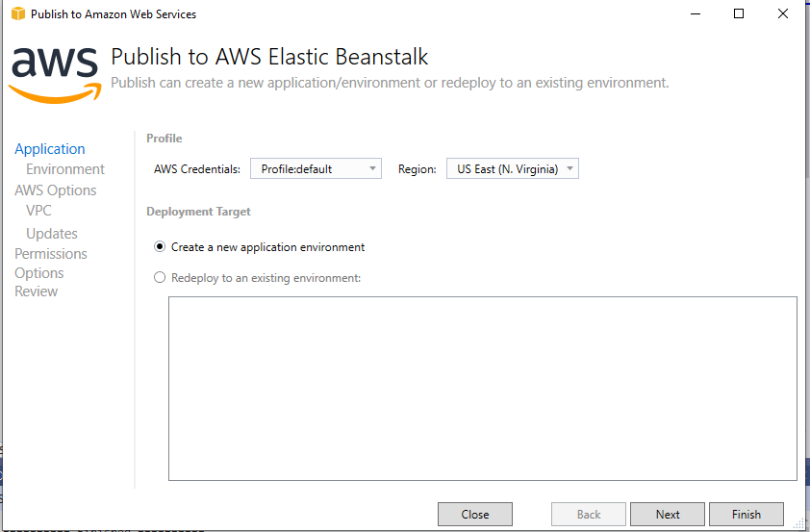Viewport: 810px width, 532px height.
Task: Go to the Review step
Action: tap(37, 291)
